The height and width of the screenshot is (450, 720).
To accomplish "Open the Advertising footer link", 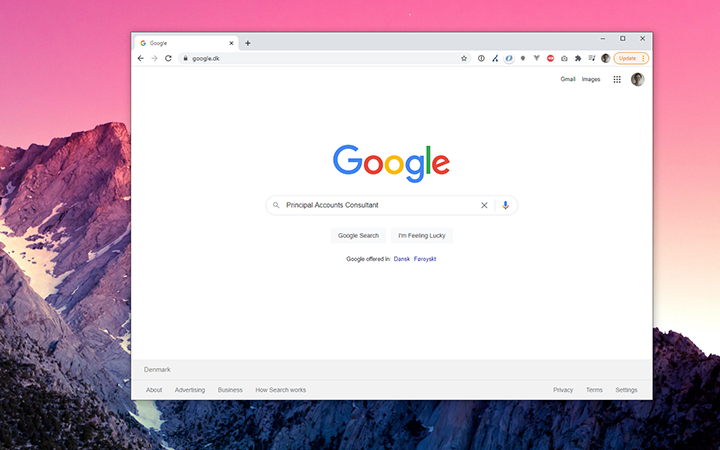I will [x=190, y=390].
